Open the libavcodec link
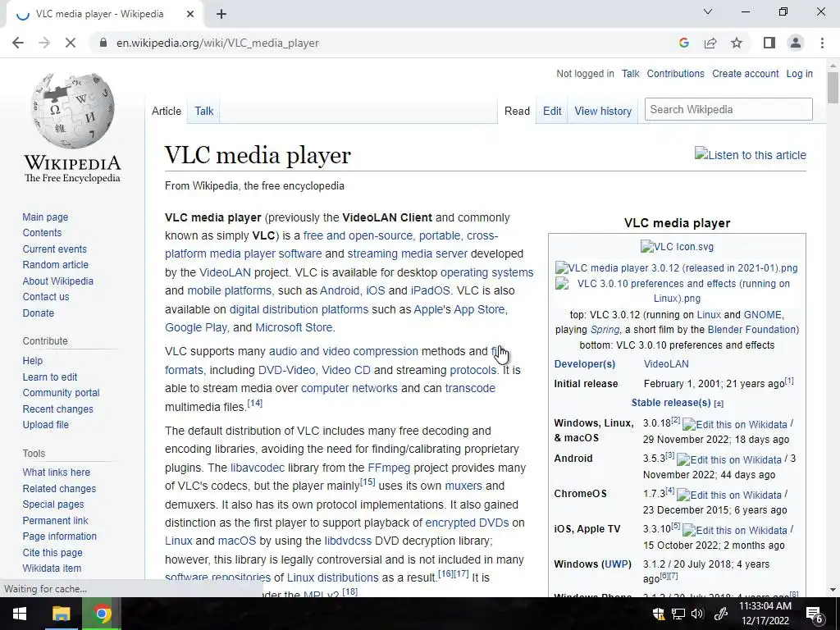The image size is (840, 630). (x=257, y=468)
